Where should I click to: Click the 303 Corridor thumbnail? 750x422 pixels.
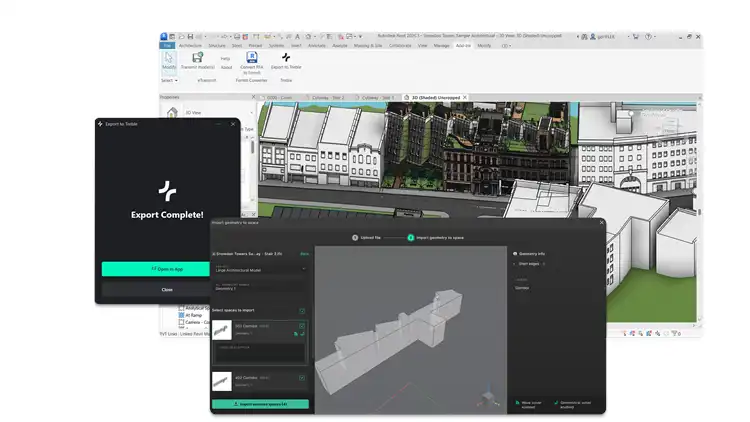[221, 330]
